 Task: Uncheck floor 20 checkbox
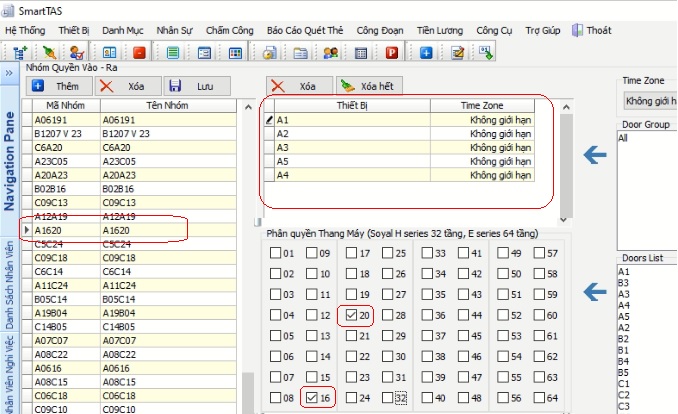pyautogui.click(x=351, y=315)
